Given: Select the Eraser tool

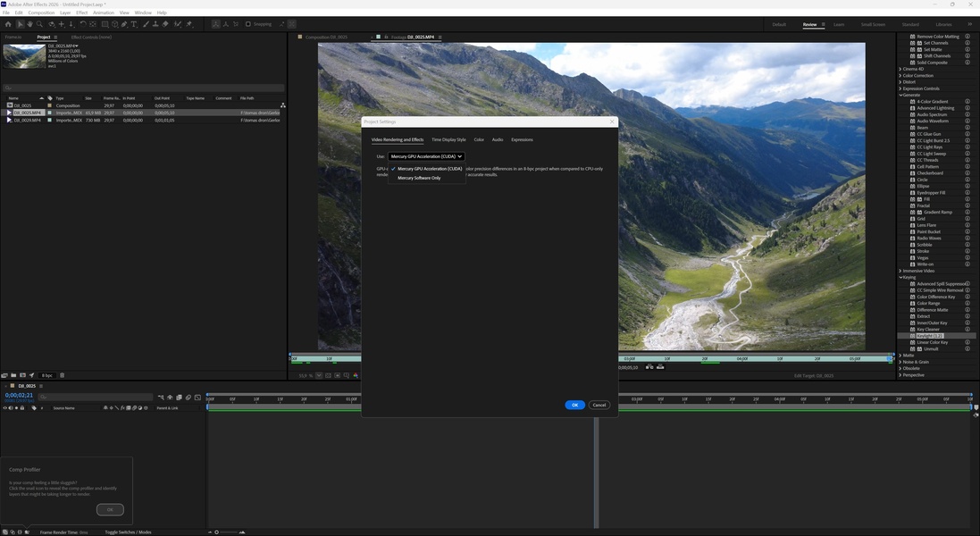Looking at the screenshot, I should 165,24.
